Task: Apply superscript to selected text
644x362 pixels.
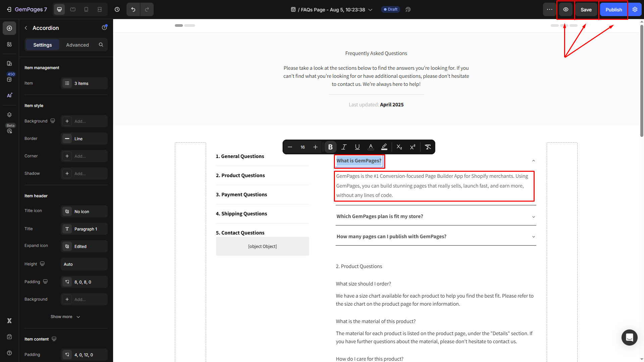Action: coord(412,147)
